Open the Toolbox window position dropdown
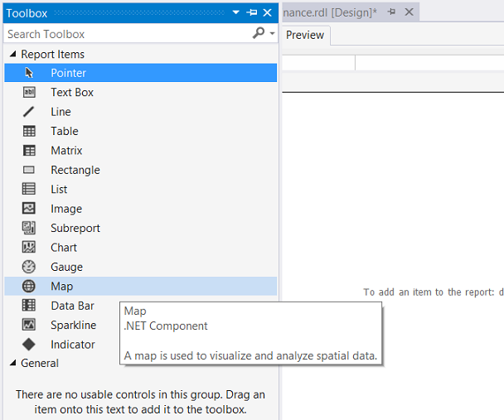This screenshot has height=420, width=504. [x=236, y=13]
